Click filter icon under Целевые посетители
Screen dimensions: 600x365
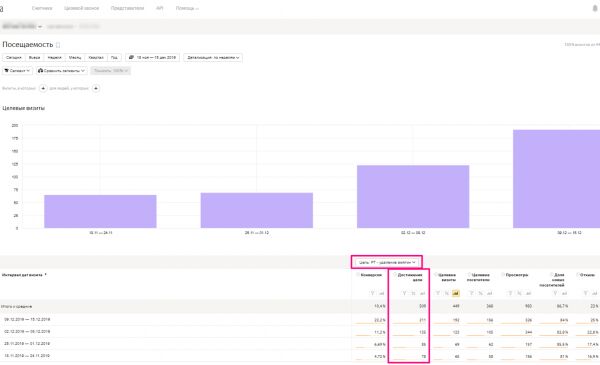[x=471, y=293]
